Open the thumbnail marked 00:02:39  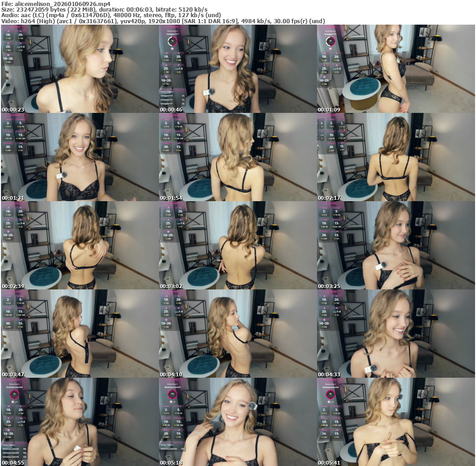click(x=79, y=245)
